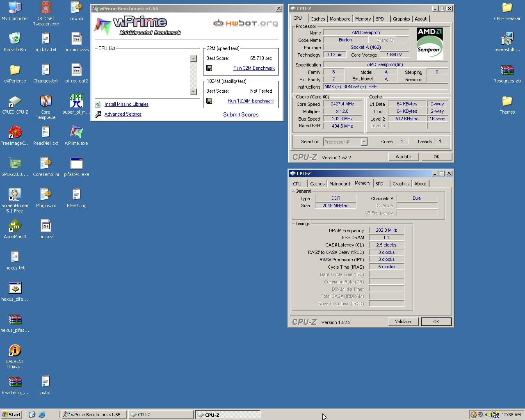Select cpuz.cvf file icon
Image resolution: width=525 pixels, height=420 pixels.
46,229
